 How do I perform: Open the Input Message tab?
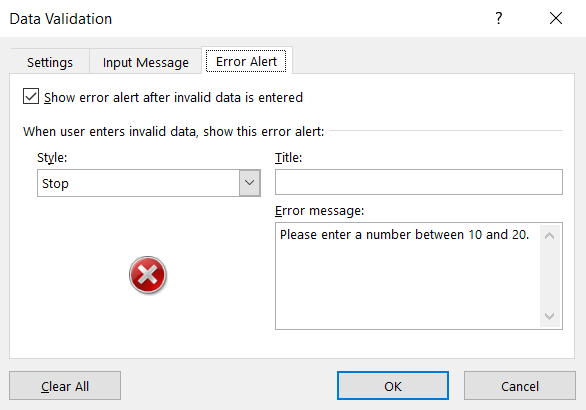(x=145, y=62)
